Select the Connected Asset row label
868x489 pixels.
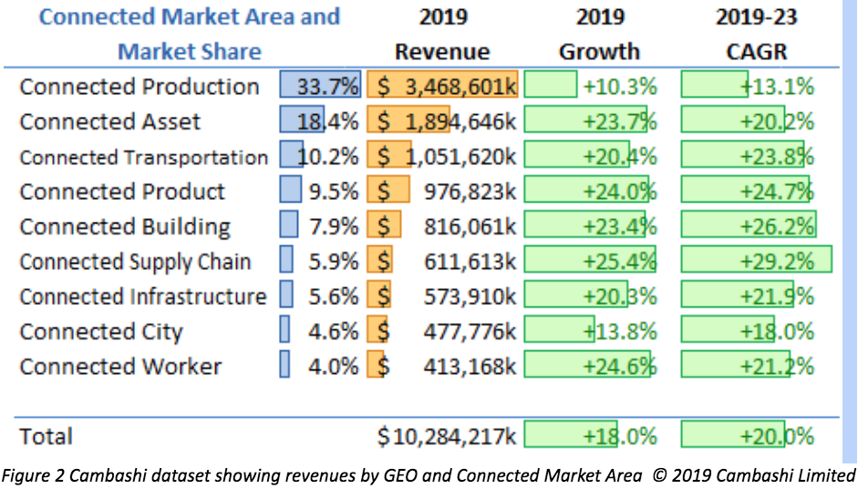coord(110,121)
